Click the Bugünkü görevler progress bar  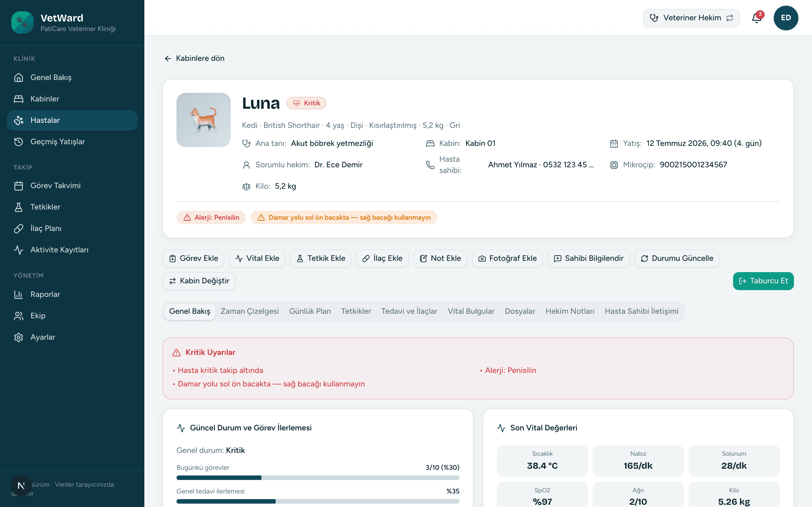(318, 477)
